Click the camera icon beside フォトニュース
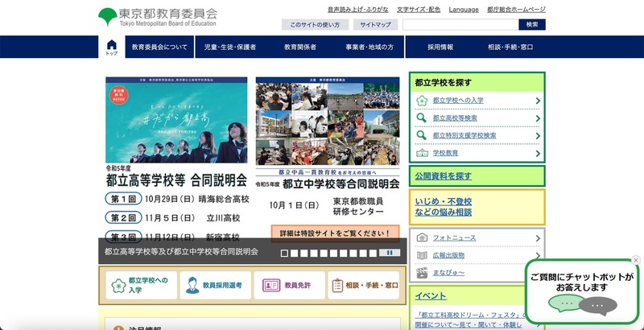The image size is (644, 330). [422, 238]
